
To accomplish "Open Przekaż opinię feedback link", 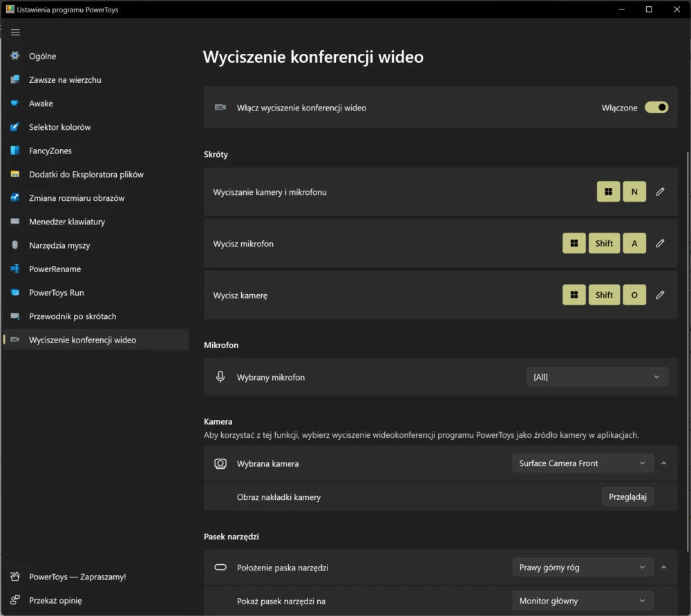I will [x=96, y=600].
